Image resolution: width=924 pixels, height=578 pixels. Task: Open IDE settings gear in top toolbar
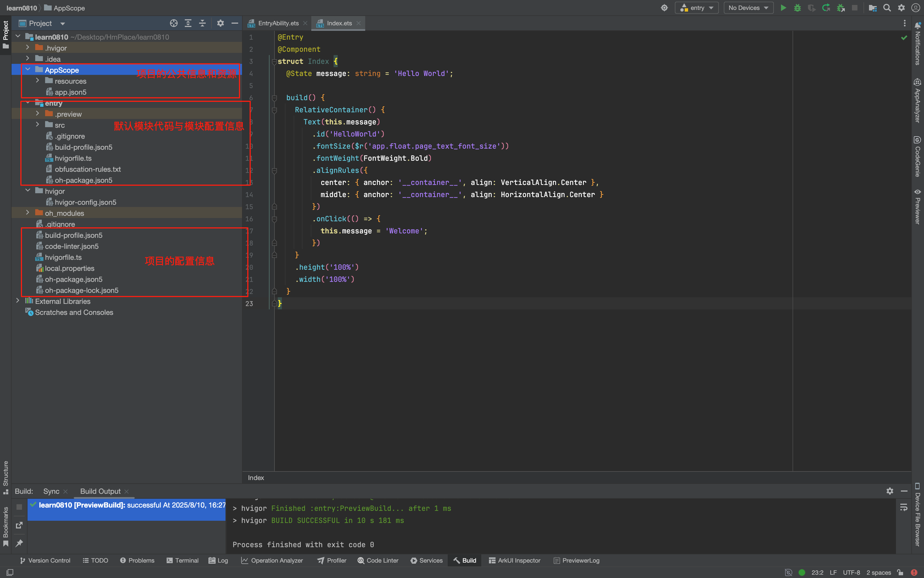(901, 8)
